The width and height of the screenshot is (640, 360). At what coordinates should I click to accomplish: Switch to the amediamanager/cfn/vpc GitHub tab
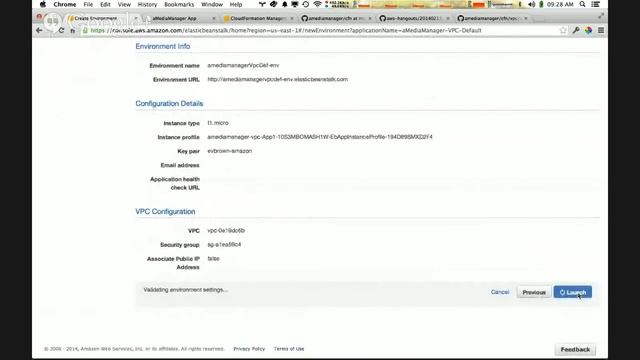point(492,18)
